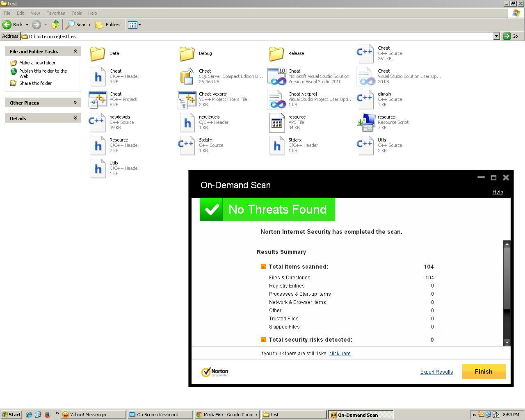Switch to MediaFire Google Chrome taskbar item
The height and width of the screenshot is (420, 525).
click(x=227, y=415)
